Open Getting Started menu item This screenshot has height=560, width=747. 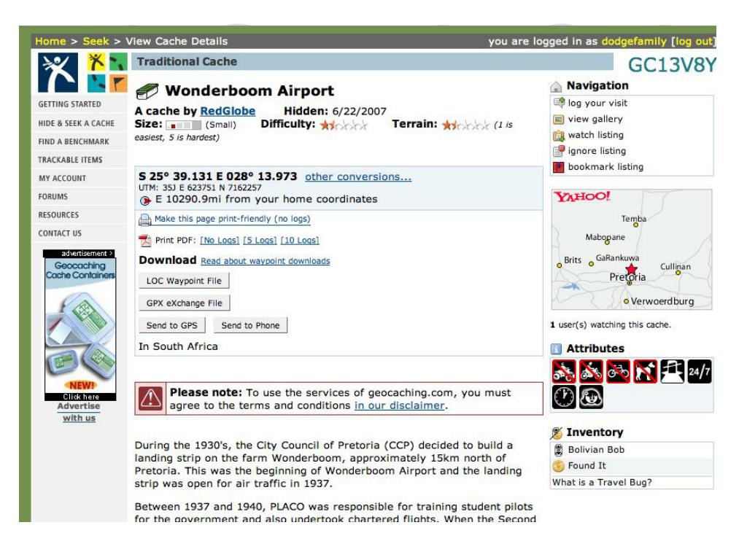click(x=69, y=104)
